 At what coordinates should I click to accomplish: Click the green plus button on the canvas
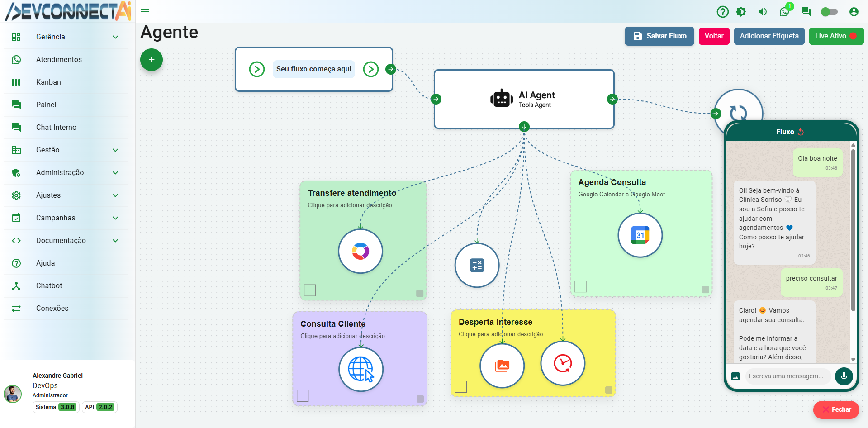(151, 59)
